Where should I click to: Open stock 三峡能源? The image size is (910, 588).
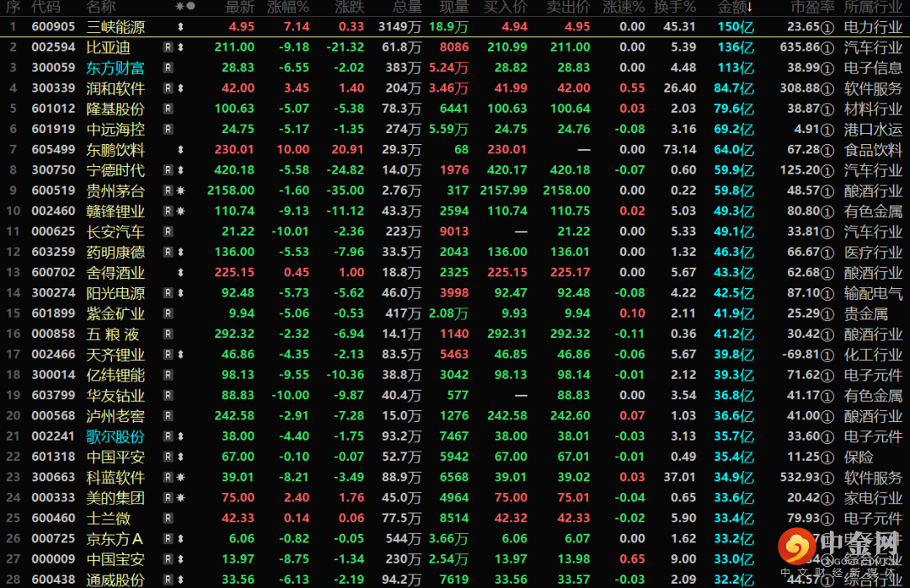click(115, 27)
